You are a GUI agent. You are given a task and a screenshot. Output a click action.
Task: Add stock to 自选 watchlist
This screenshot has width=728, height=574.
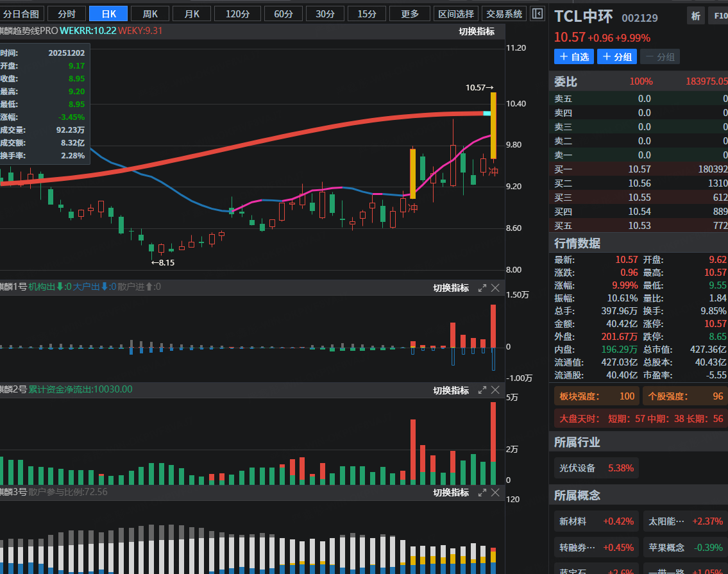(x=573, y=57)
